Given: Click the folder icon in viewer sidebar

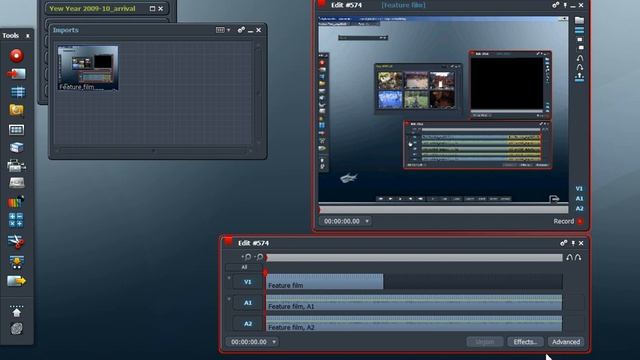Looking at the screenshot, I should click(579, 20).
